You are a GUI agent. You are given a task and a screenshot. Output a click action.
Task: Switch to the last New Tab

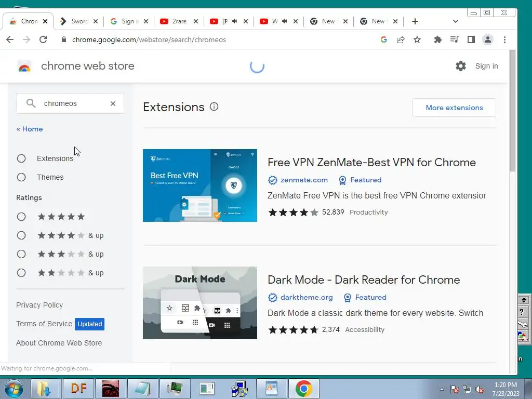click(x=378, y=21)
